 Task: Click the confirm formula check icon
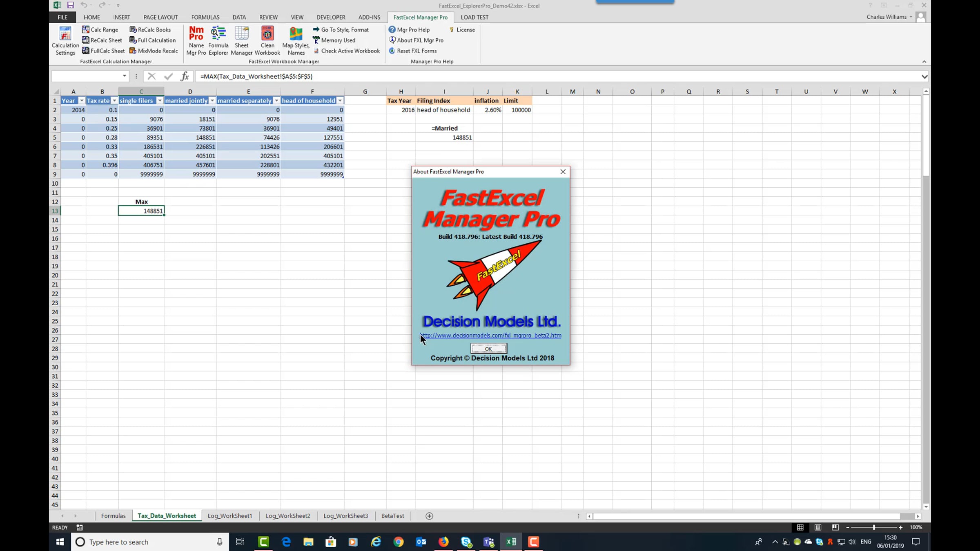pos(168,76)
